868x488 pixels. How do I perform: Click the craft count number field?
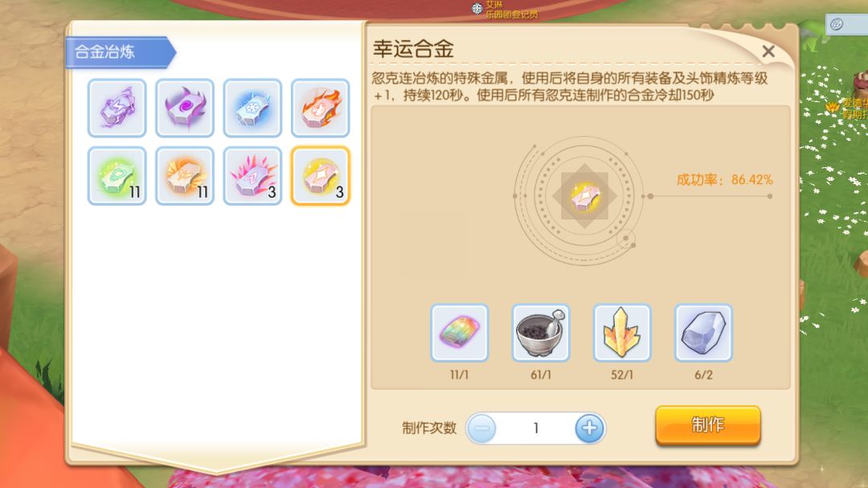pyautogui.click(x=536, y=429)
